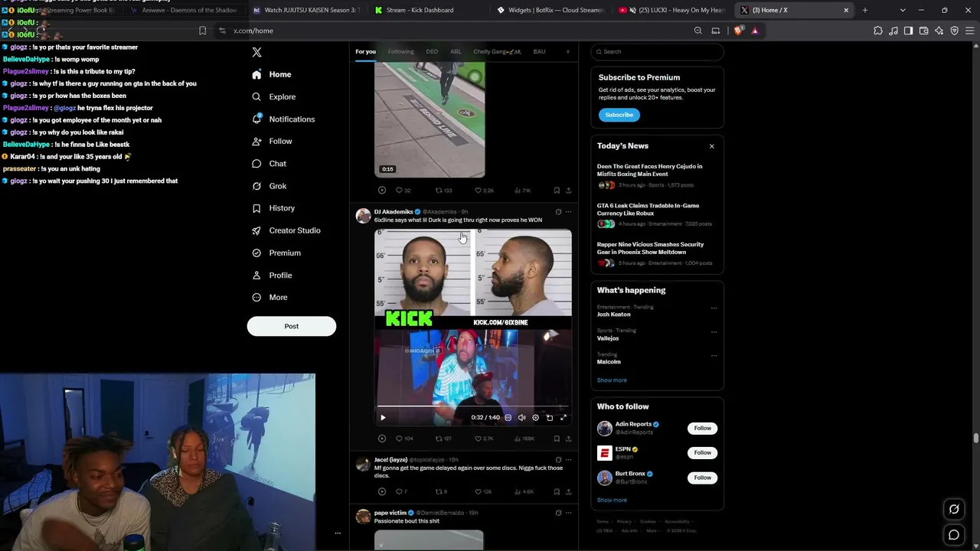
Task: Click the X search box
Action: [657, 52]
